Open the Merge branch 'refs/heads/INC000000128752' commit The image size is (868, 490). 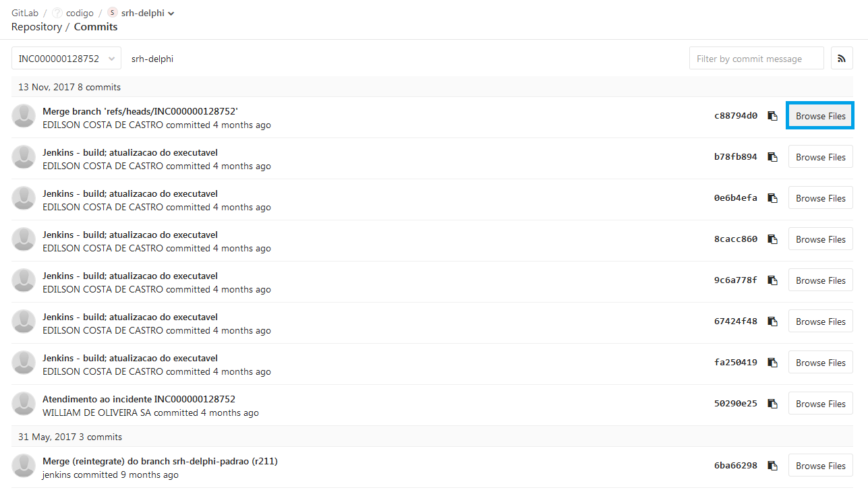[x=140, y=111]
